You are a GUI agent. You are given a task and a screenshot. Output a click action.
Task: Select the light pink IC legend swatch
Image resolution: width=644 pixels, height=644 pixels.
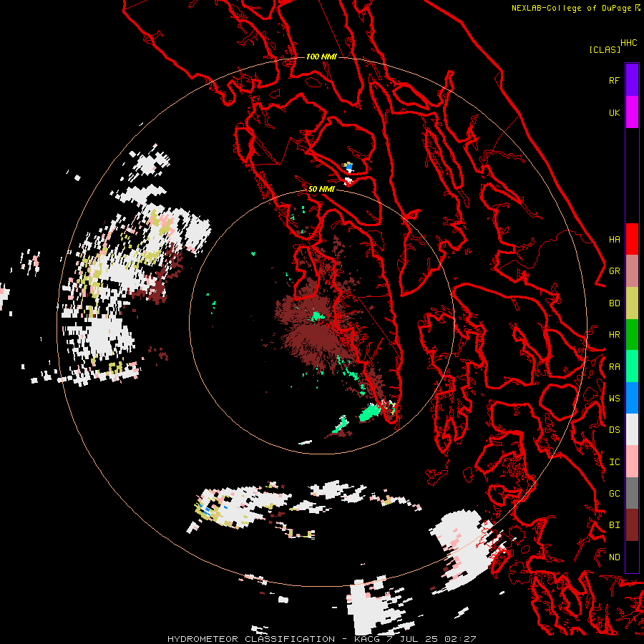coord(632,462)
